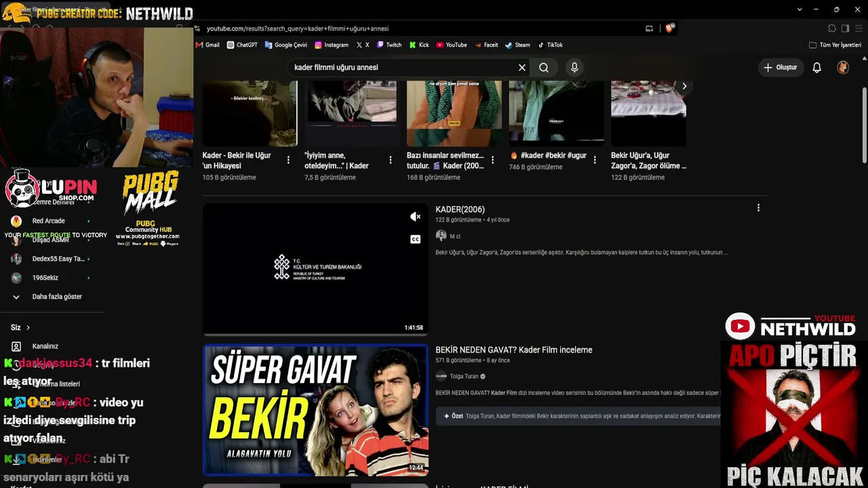Viewport: 868px width, 488px height.
Task: Visit the Tolga Turan channel
Action: pos(464,376)
